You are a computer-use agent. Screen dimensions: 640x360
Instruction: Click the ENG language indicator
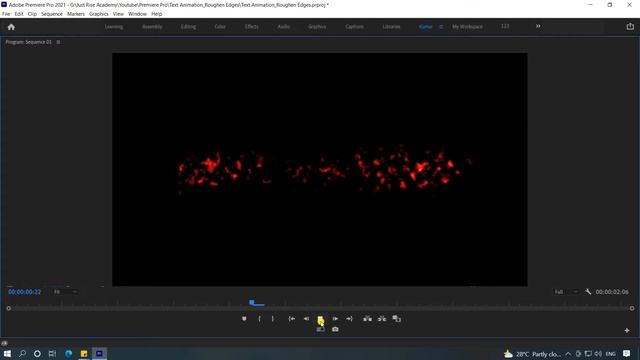coord(611,354)
